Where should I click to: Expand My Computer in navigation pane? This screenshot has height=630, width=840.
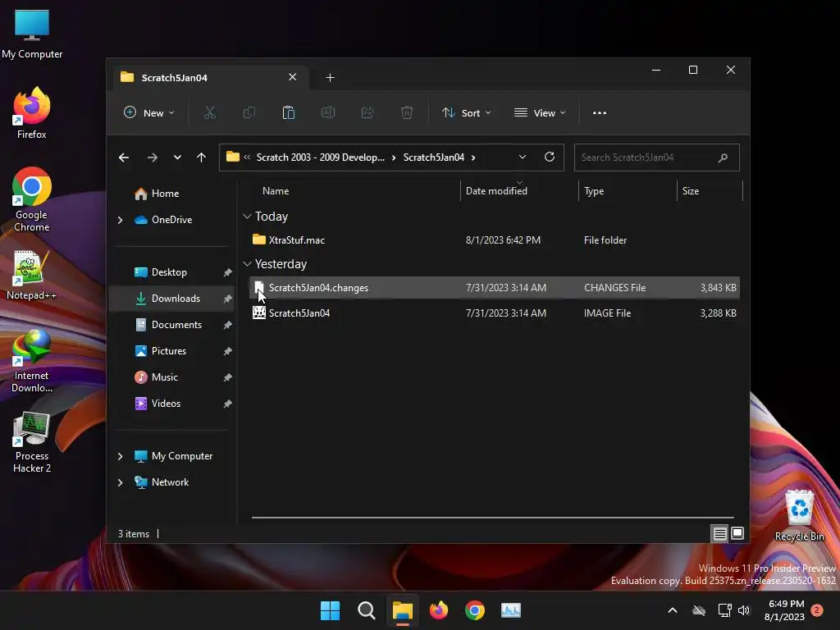tap(121, 456)
